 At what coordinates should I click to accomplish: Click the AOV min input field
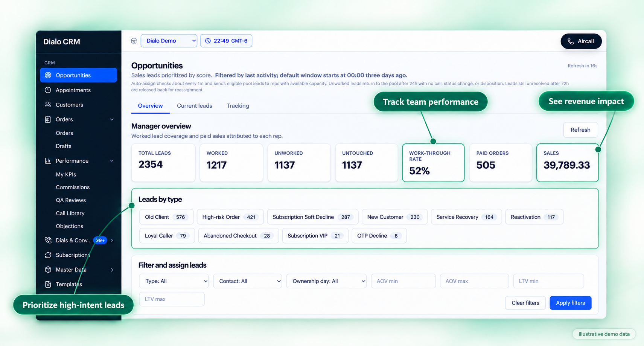[x=403, y=281]
